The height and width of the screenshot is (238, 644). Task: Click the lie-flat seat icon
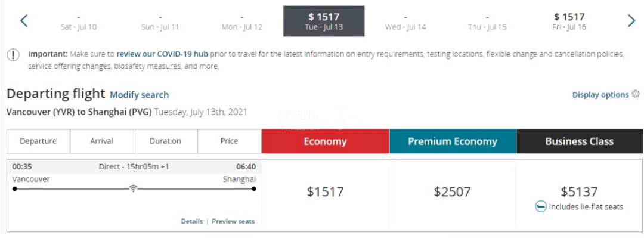click(540, 207)
